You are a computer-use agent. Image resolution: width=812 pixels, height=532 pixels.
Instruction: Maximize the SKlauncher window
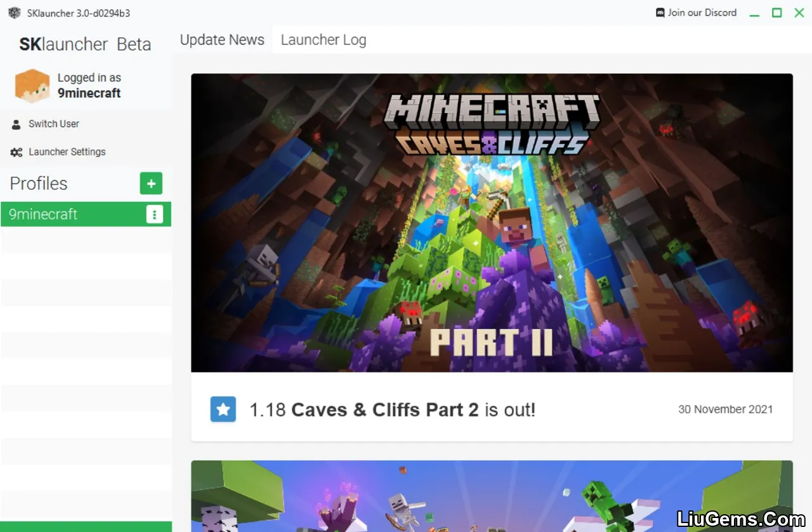click(776, 13)
